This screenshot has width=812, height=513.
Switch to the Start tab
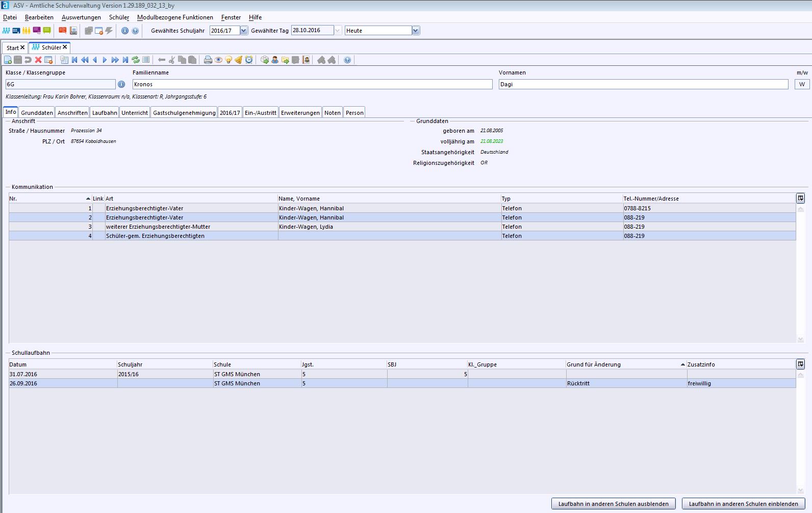pyautogui.click(x=13, y=47)
